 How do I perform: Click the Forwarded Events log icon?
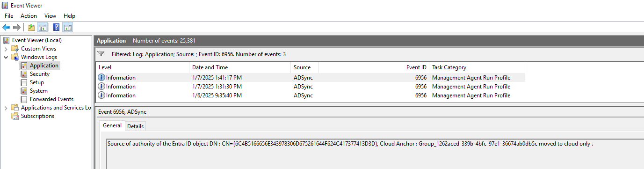[x=24, y=99]
